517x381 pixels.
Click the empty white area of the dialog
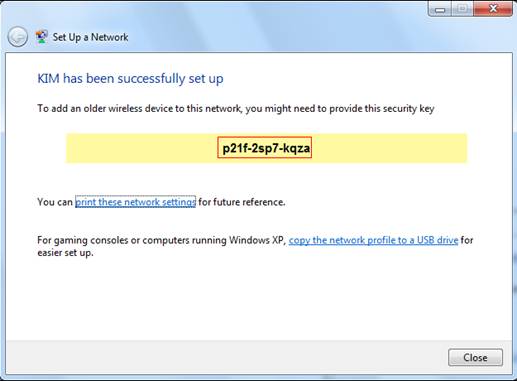[259, 300]
